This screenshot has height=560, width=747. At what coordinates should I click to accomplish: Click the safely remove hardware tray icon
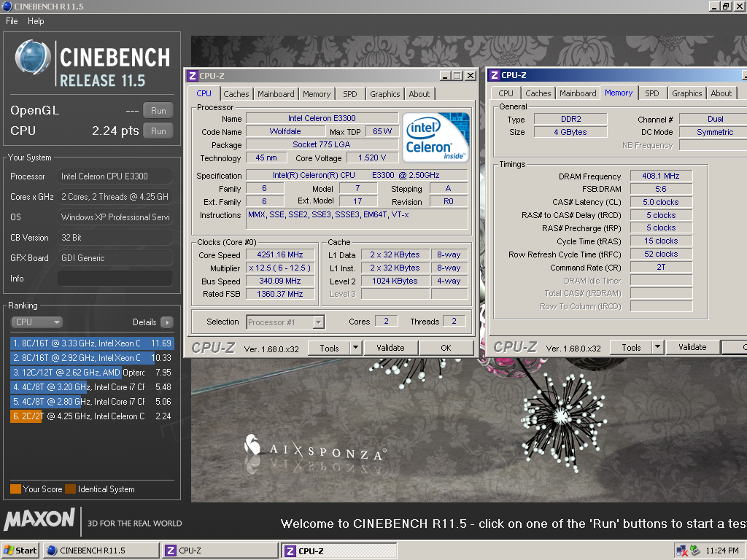[694, 551]
